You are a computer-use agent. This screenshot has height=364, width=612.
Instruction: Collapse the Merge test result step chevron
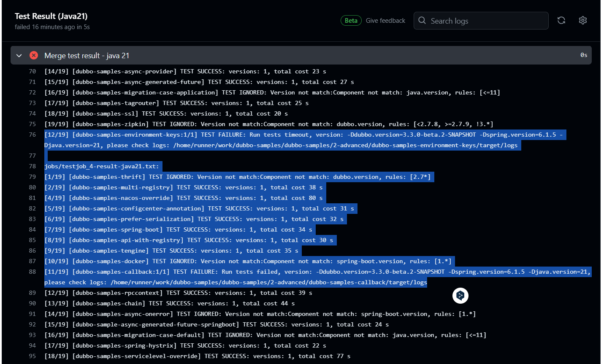tap(19, 55)
